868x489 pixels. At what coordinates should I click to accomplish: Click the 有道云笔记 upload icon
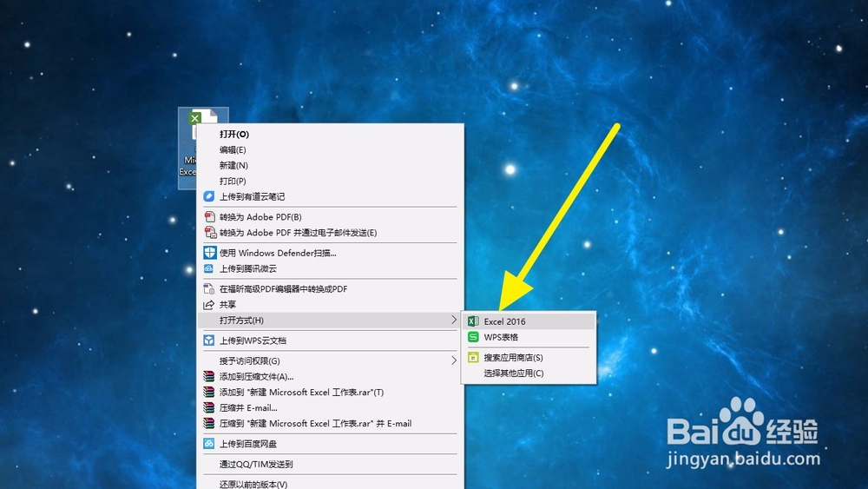(x=208, y=196)
